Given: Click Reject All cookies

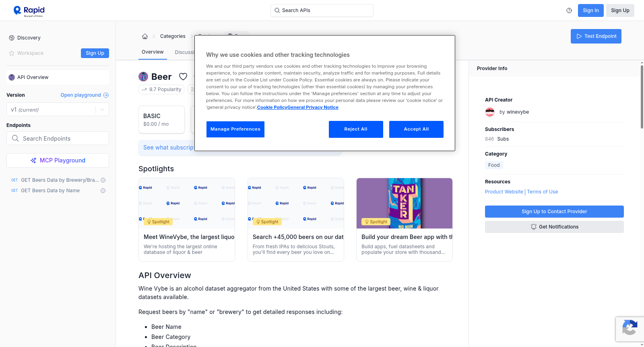Looking at the screenshot, I should click(x=356, y=129).
